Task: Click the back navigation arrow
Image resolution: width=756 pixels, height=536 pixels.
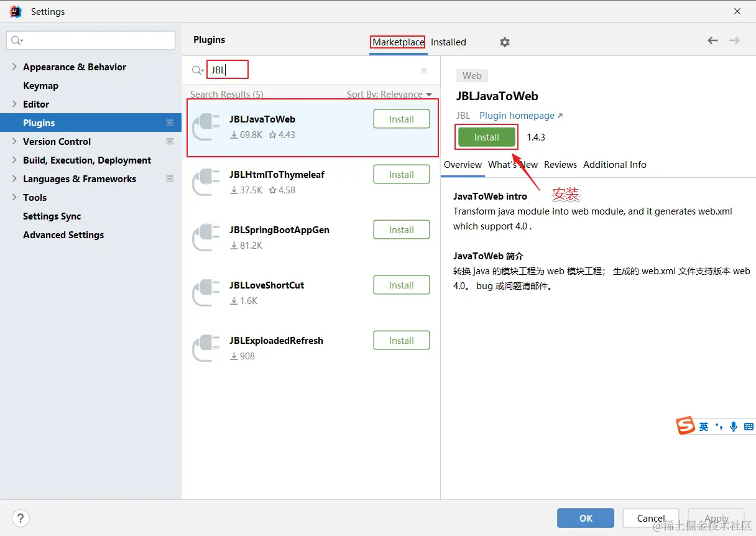Action: (712, 40)
